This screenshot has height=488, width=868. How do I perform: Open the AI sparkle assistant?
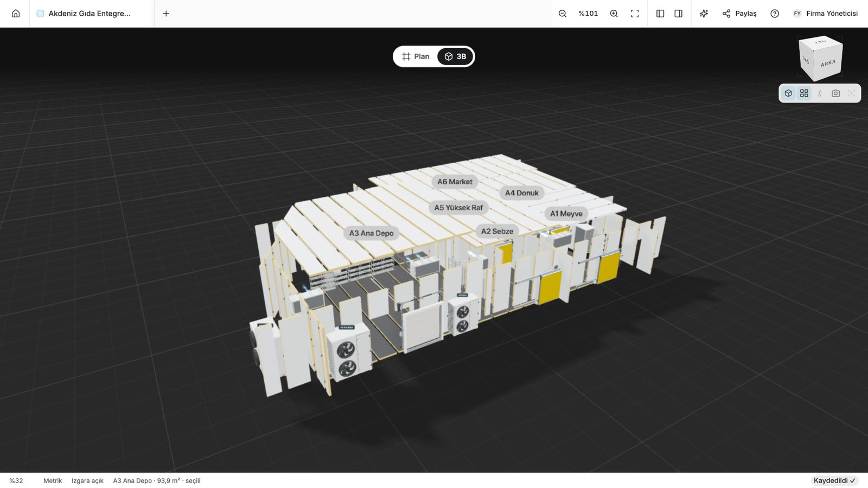pos(704,14)
